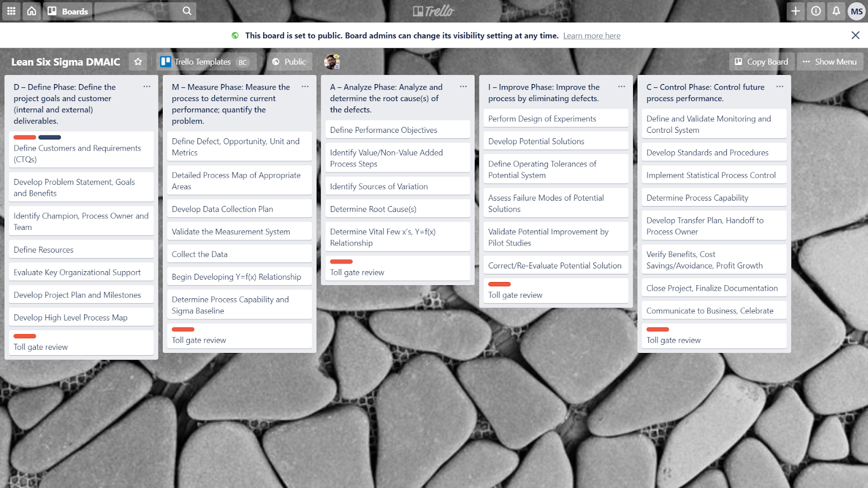The width and height of the screenshot is (868, 488).
Task: Click the Lean Six Sigma DMAIC board title
Action: [66, 62]
